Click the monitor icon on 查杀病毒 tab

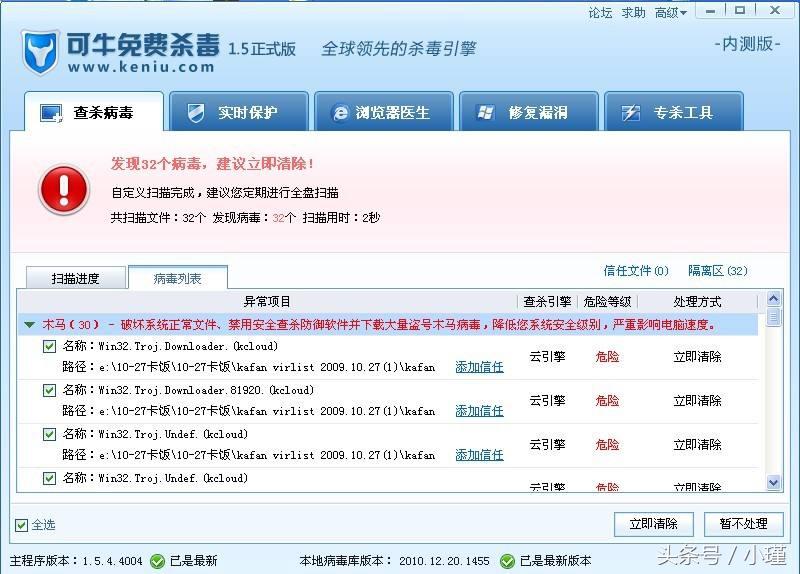tap(52, 113)
